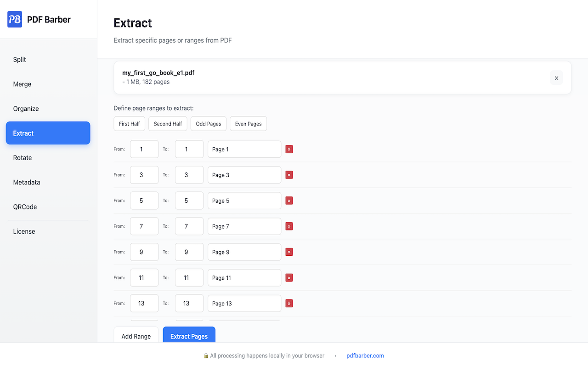Visit the pdfbarber.com website link

(x=365, y=355)
